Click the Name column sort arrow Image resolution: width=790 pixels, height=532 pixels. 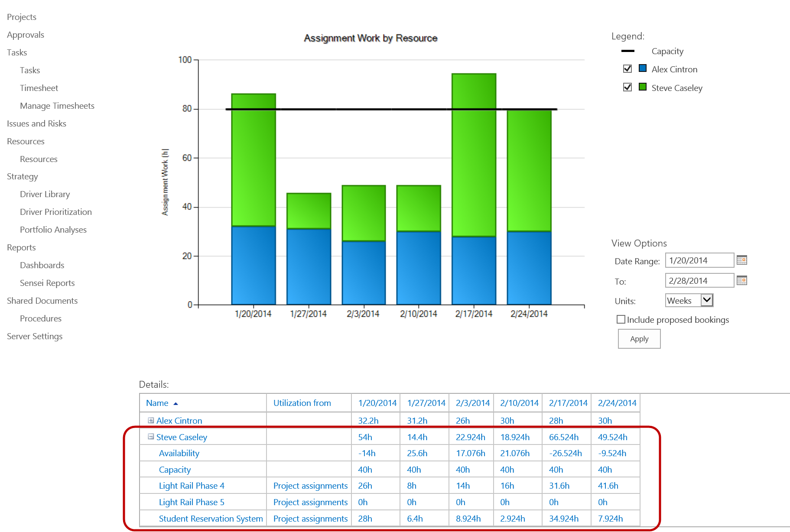(176, 403)
